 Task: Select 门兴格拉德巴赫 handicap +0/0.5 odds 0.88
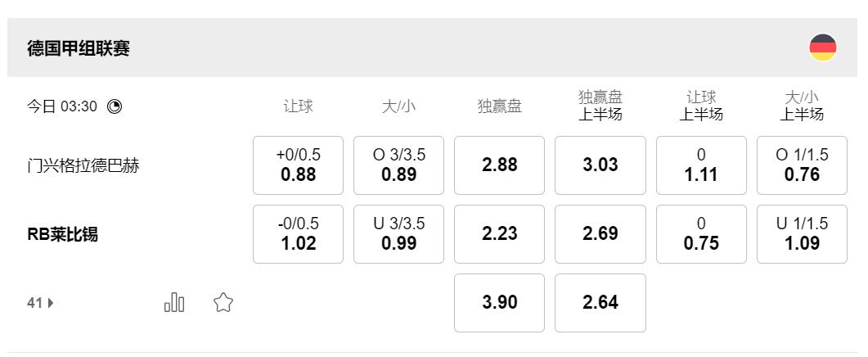point(298,165)
